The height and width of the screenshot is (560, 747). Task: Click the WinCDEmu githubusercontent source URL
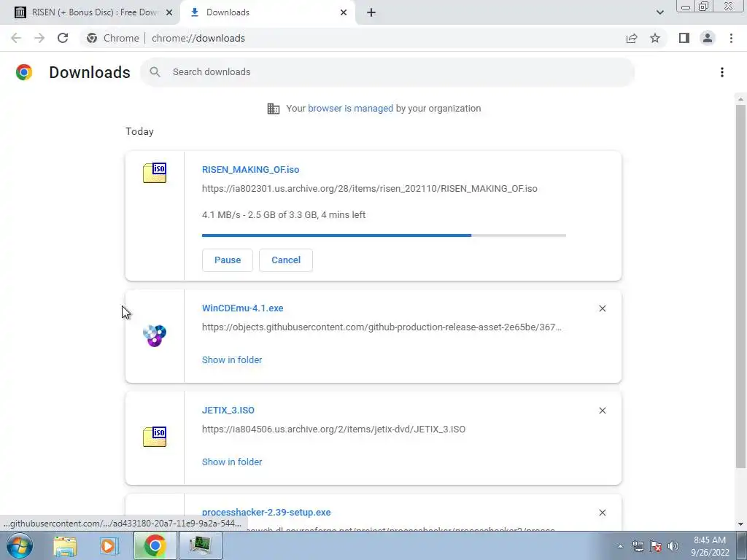[x=382, y=327]
